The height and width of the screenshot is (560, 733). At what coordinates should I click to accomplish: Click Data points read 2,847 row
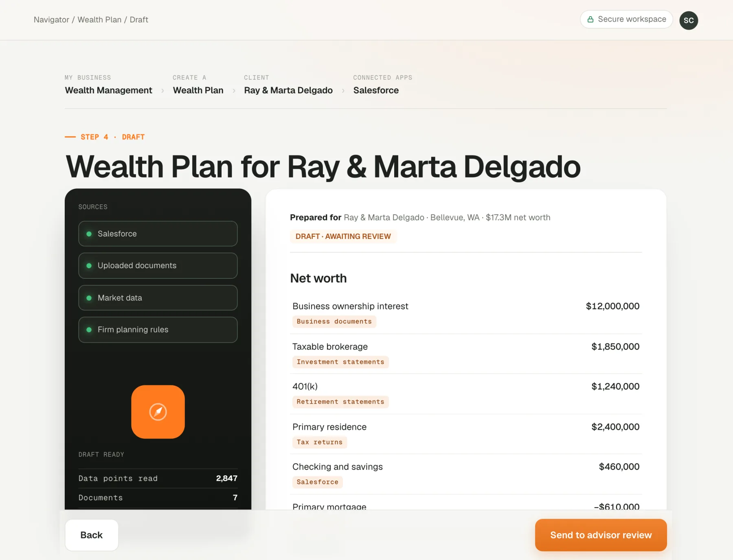point(158,478)
